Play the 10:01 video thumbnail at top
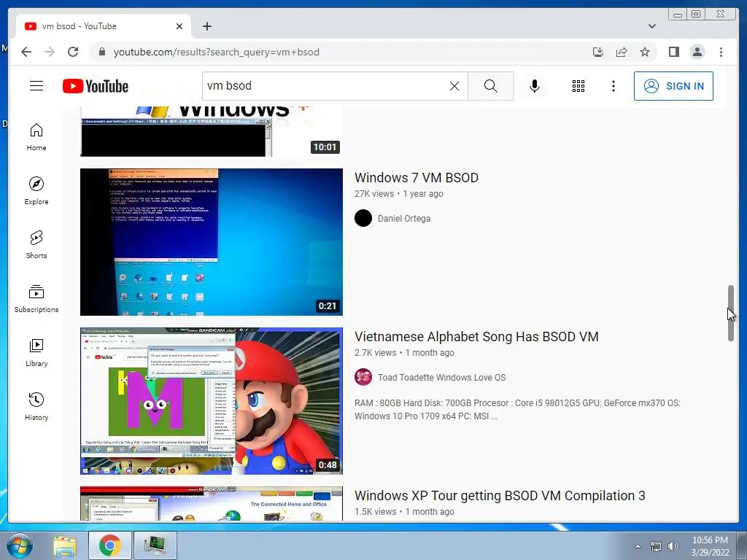Viewport: 747px width, 560px height. coord(212,131)
